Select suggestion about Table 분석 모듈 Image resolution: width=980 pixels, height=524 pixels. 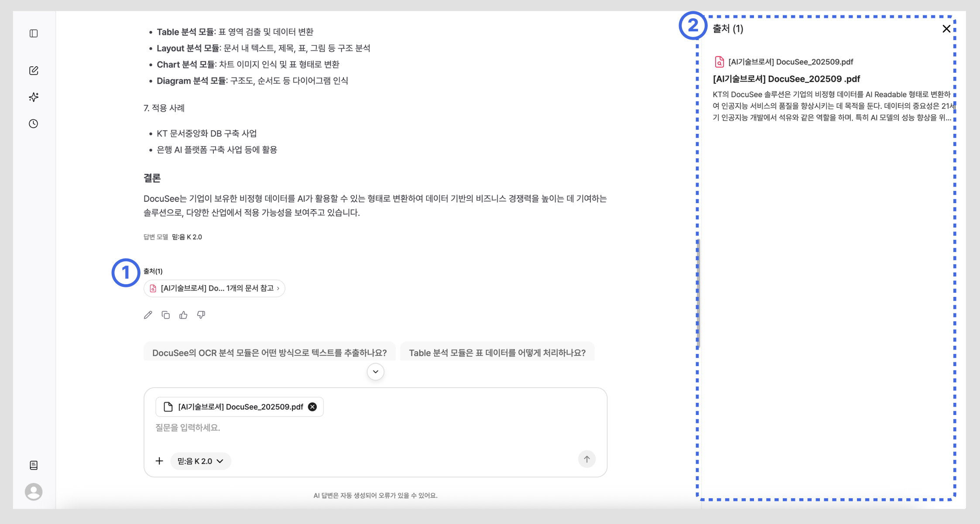tap(497, 352)
